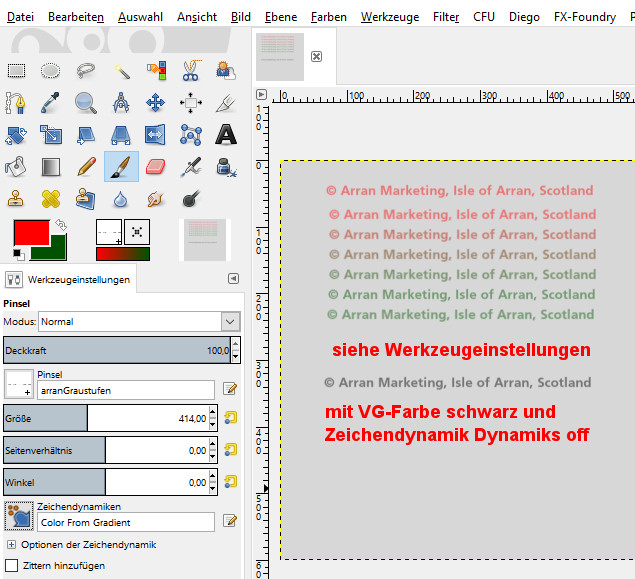Select the Smudge tool
The height and width of the screenshot is (579, 635).
click(x=156, y=199)
